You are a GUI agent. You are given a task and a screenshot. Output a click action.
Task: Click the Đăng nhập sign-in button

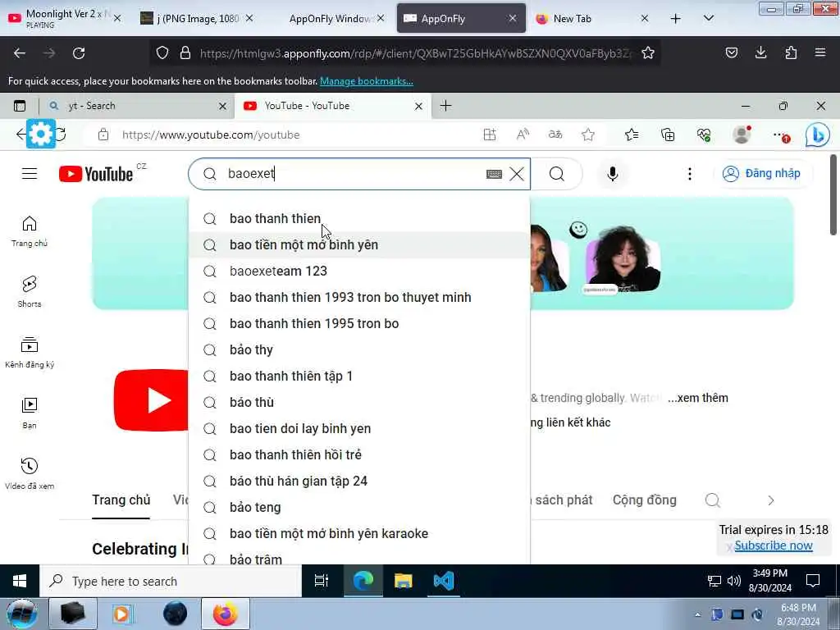761,174
